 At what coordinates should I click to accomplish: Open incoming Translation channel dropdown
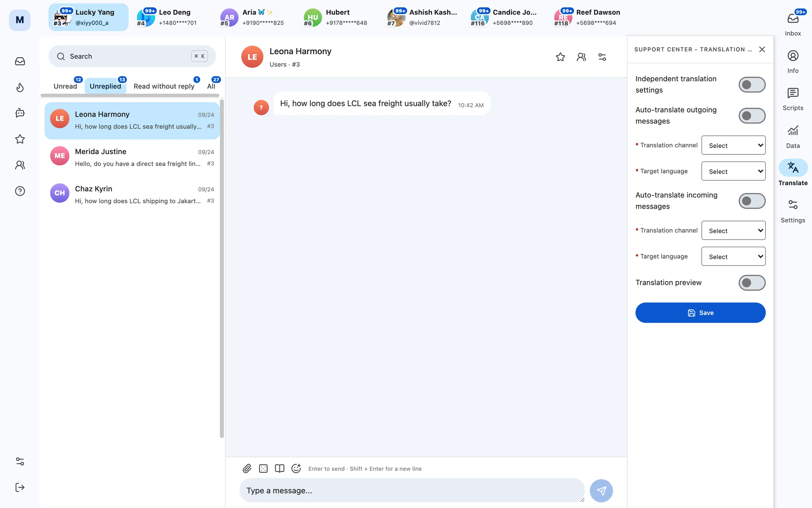[x=733, y=231]
